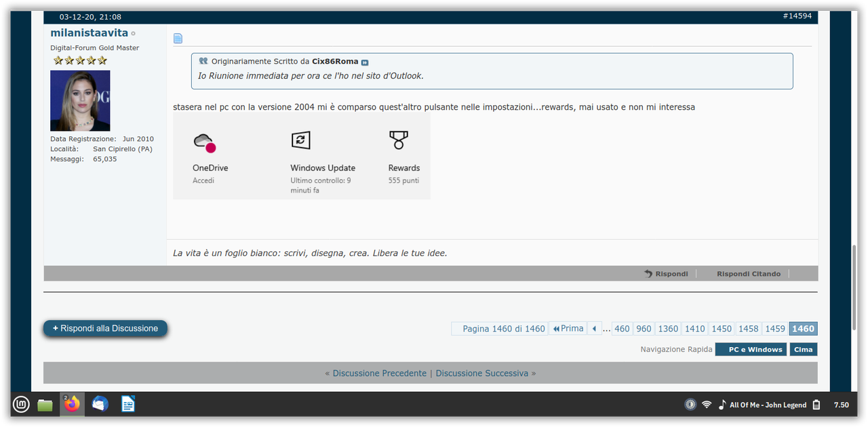Image resolution: width=868 pixels, height=427 pixels.
Task: Open Thunderbird mail from the taskbar
Action: [100, 405]
